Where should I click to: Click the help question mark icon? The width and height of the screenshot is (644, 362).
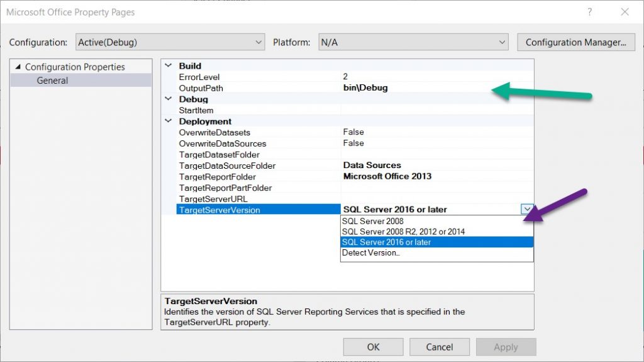(590, 12)
